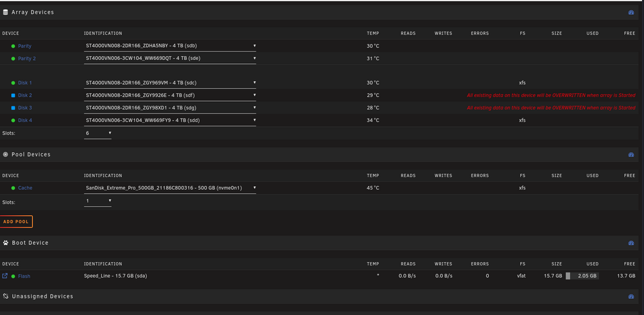Click the green status dot for Cache
This screenshot has height=315, width=644.
13,187
